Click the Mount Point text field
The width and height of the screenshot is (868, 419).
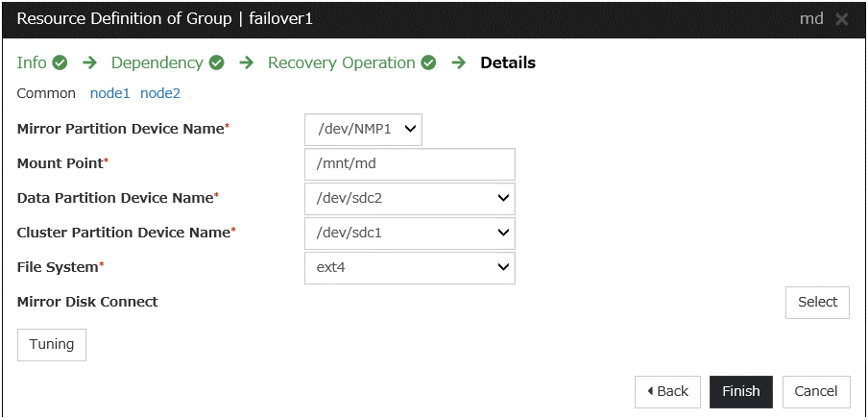(409, 164)
